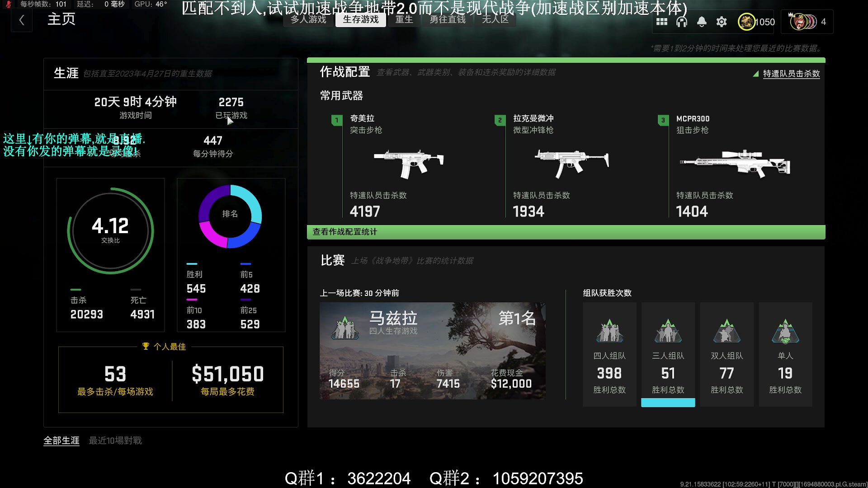
Task: Open the settings gear icon
Action: click(722, 22)
